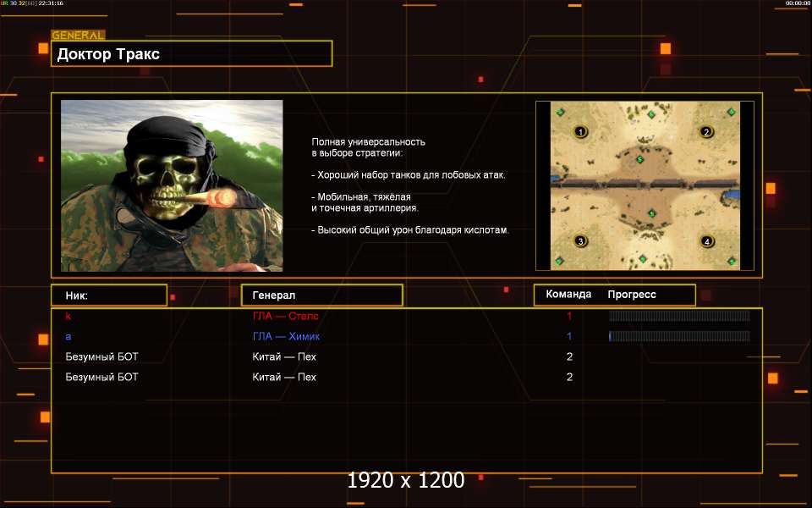Click the "Доктор Тракс" title field

click(192, 53)
